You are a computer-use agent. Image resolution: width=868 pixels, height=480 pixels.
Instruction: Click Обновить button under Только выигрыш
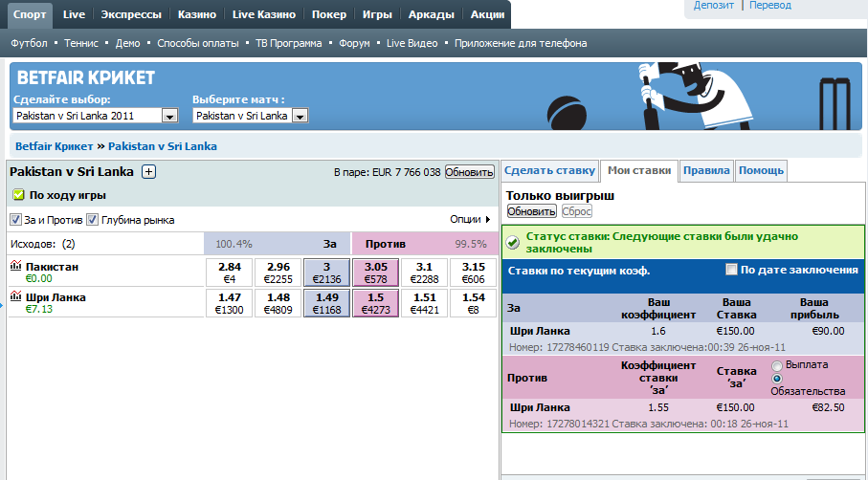(532, 211)
